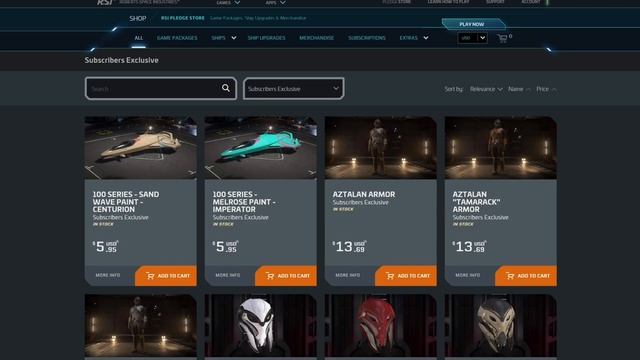Open Learn How To Play link
This screenshot has height=360, width=640.
tap(448, 2)
